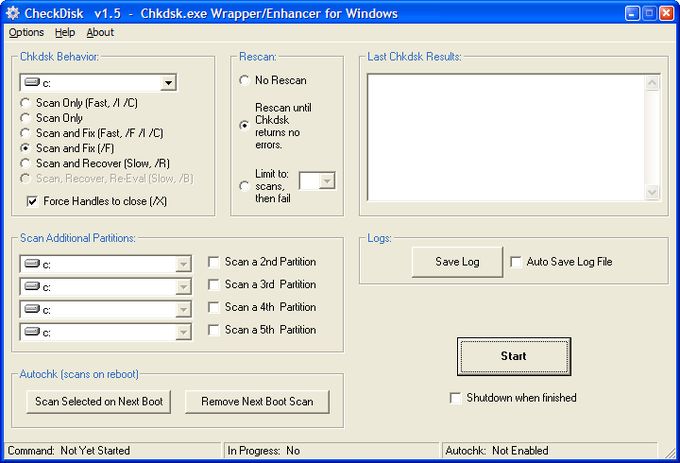Click Scan Selected on Next Boot button
This screenshot has height=463, width=680.
click(x=98, y=402)
